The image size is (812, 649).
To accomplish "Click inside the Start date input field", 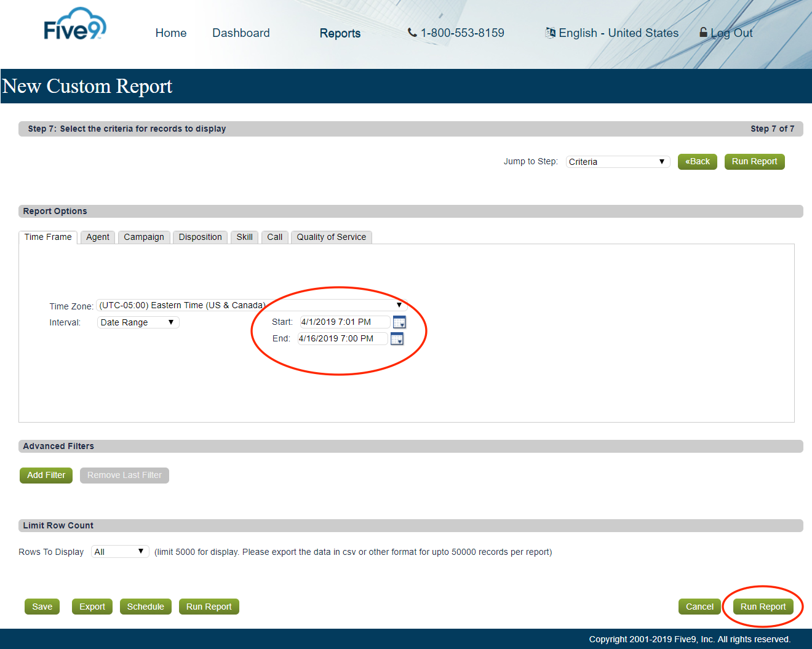I will (x=341, y=322).
